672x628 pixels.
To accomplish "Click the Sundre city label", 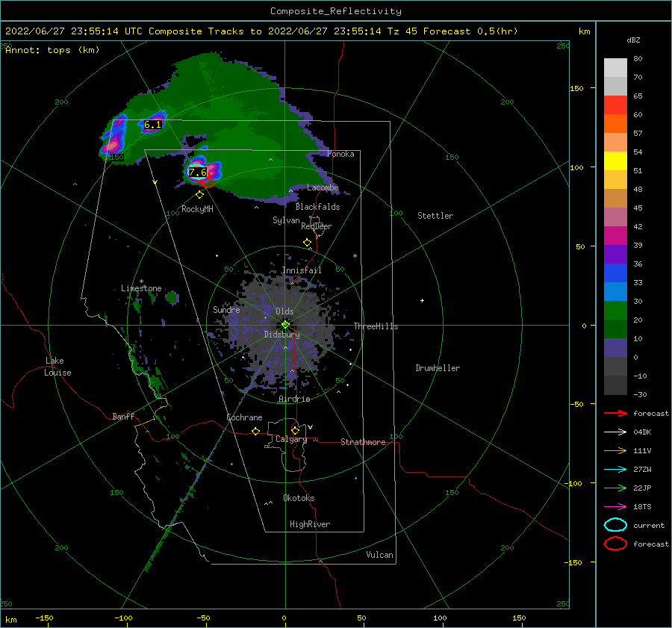I will (x=226, y=309).
